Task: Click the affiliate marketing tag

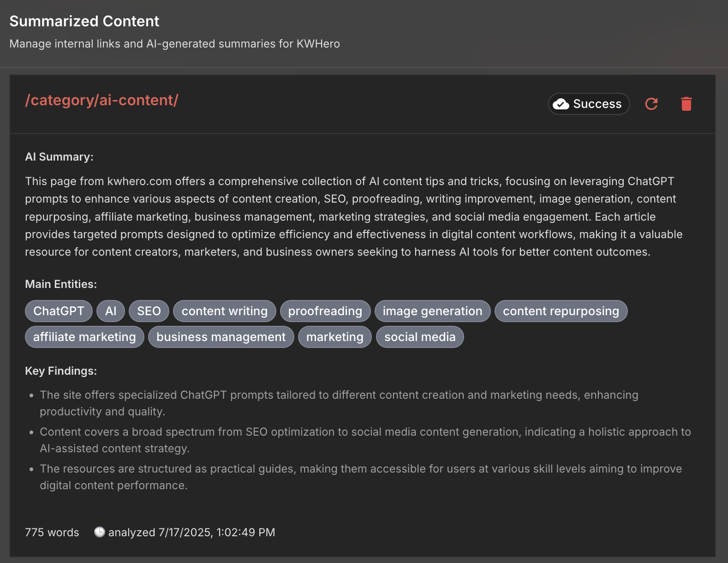Action: (x=84, y=337)
